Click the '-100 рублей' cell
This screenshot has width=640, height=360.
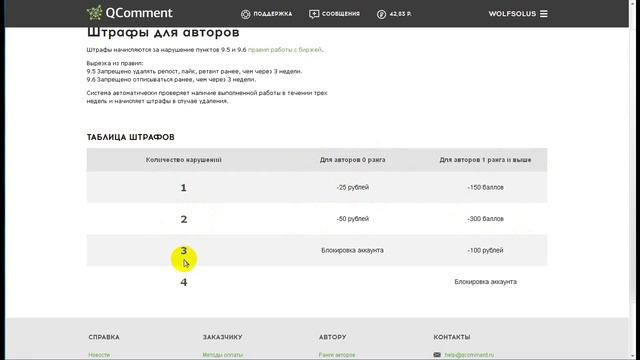point(485,250)
